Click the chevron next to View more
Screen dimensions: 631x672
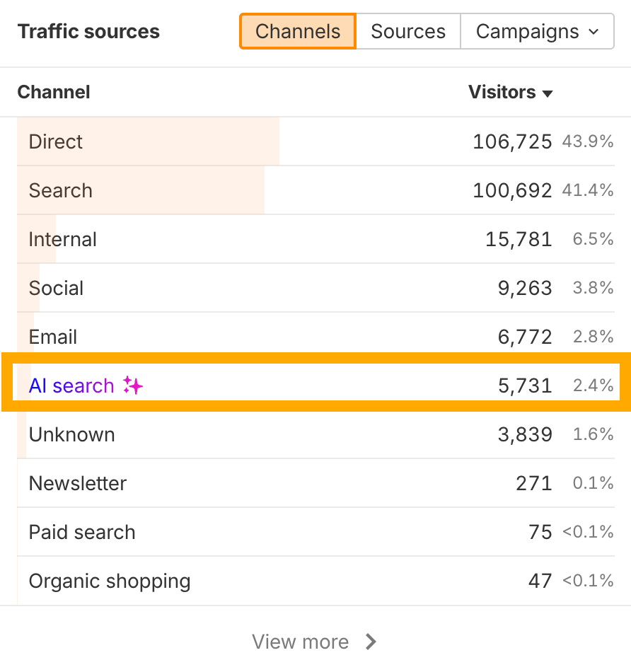[371, 642]
